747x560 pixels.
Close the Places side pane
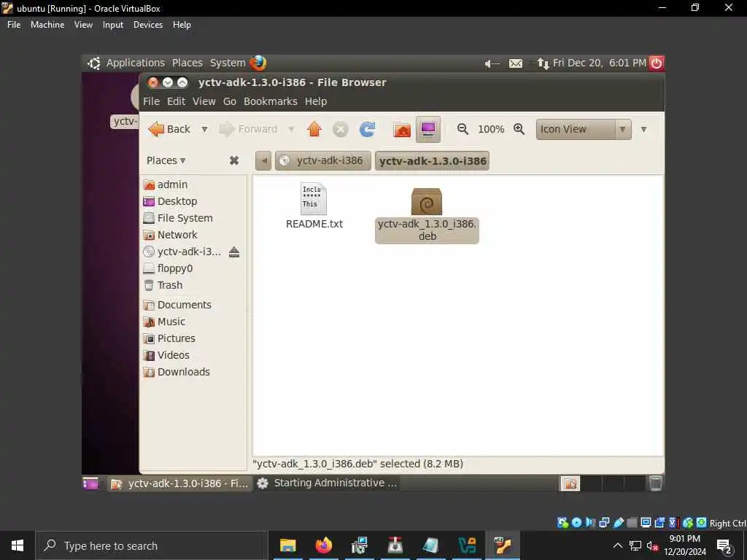tap(234, 160)
